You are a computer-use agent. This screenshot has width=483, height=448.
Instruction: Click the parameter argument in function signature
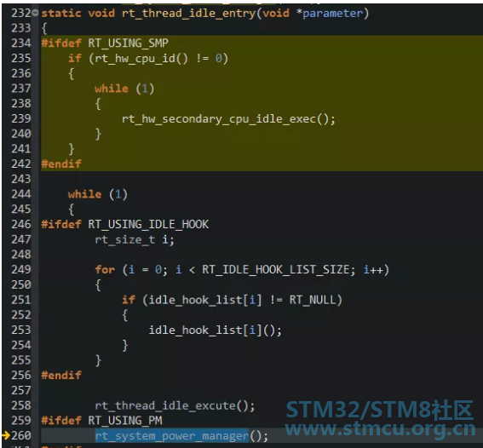point(333,14)
